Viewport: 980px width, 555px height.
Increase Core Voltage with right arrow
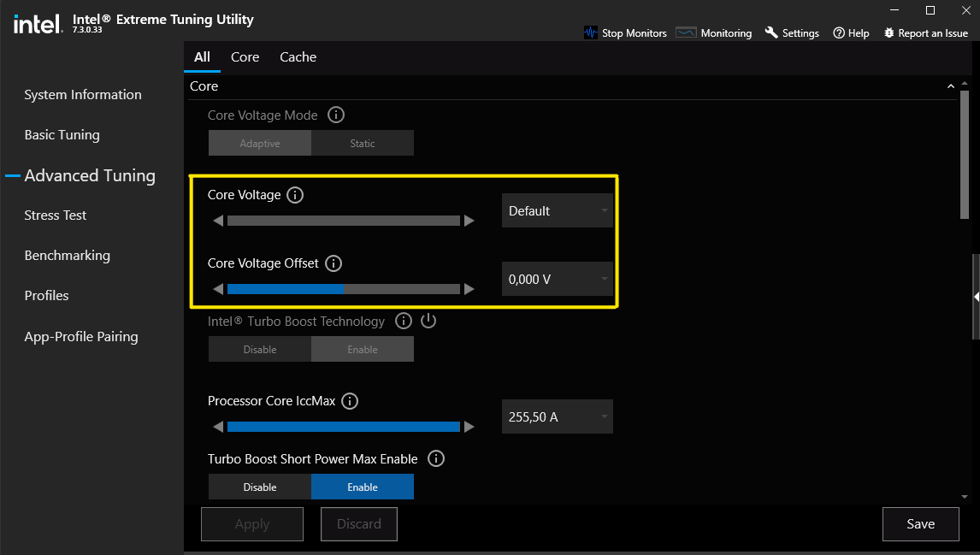pyautogui.click(x=469, y=221)
